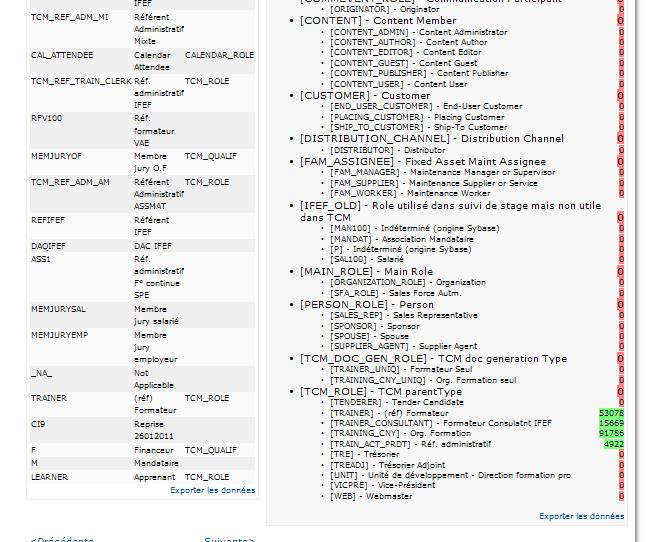This screenshot has height=542, width=664.
Task: Select the F Financeur code cell
Action: [x=33, y=450]
